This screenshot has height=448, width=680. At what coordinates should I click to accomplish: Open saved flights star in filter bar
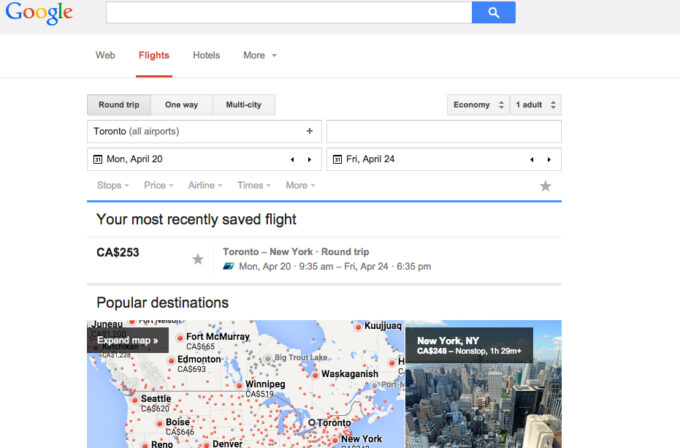tap(545, 186)
